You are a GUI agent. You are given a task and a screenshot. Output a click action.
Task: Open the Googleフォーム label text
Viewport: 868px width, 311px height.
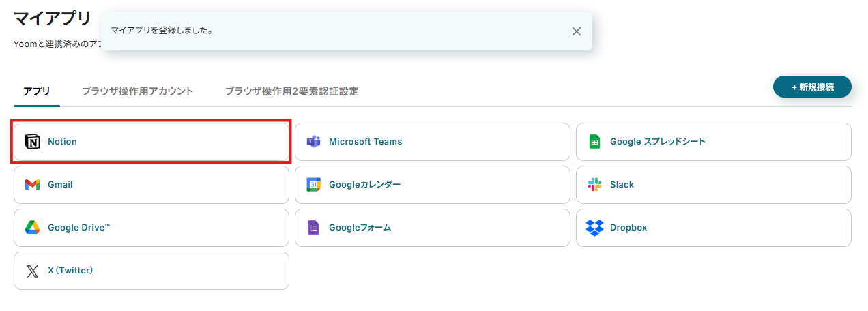(360, 228)
